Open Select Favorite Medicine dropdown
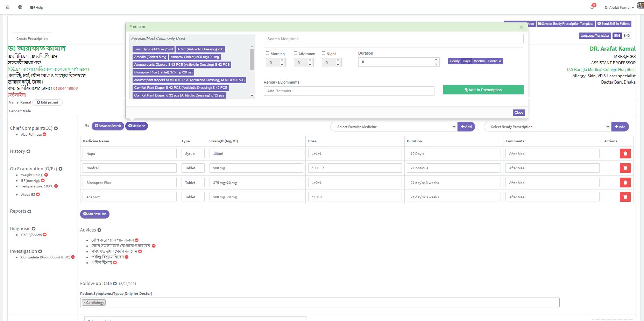The image size is (644, 321). pos(394,127)
